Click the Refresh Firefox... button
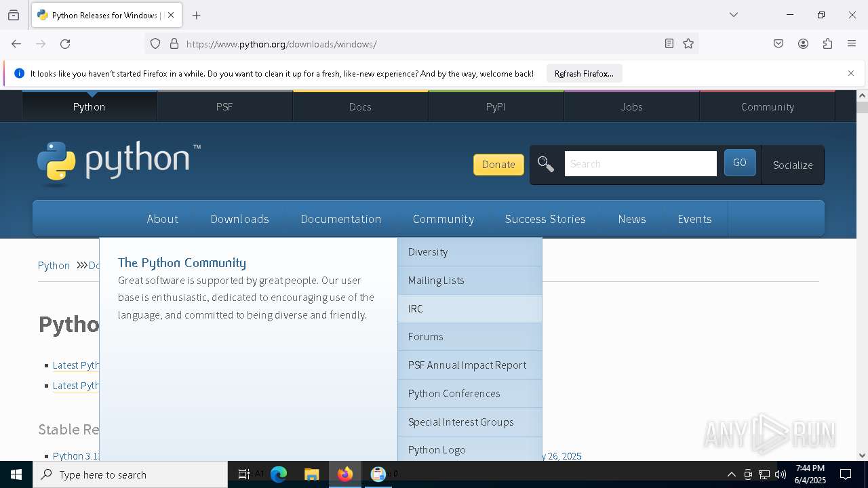 point(584,73)
